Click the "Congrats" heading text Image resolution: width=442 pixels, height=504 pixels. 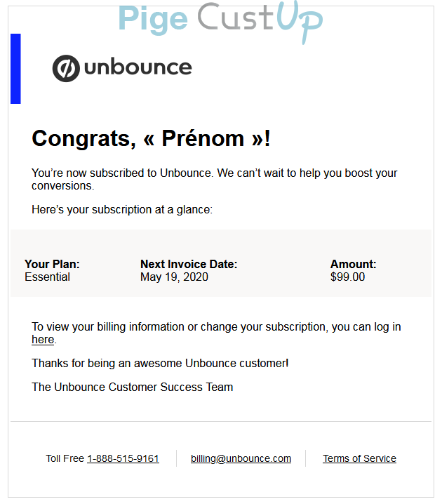click(x=83, y=138)
